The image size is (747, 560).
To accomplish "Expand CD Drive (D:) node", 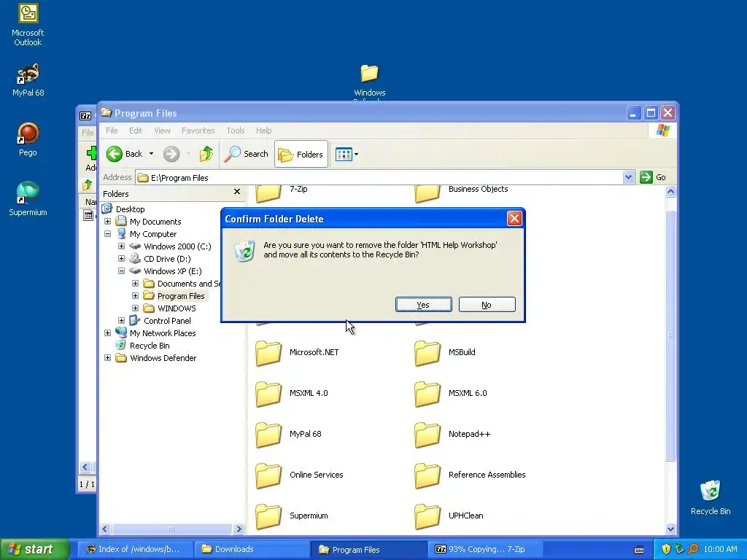I will [x=122, y=259].
